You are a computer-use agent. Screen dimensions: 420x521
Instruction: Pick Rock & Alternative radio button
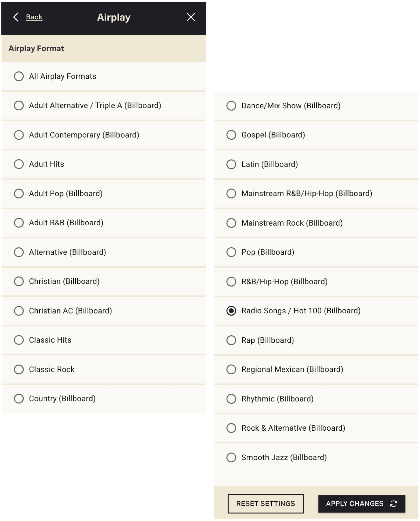(x=231, y=428)
